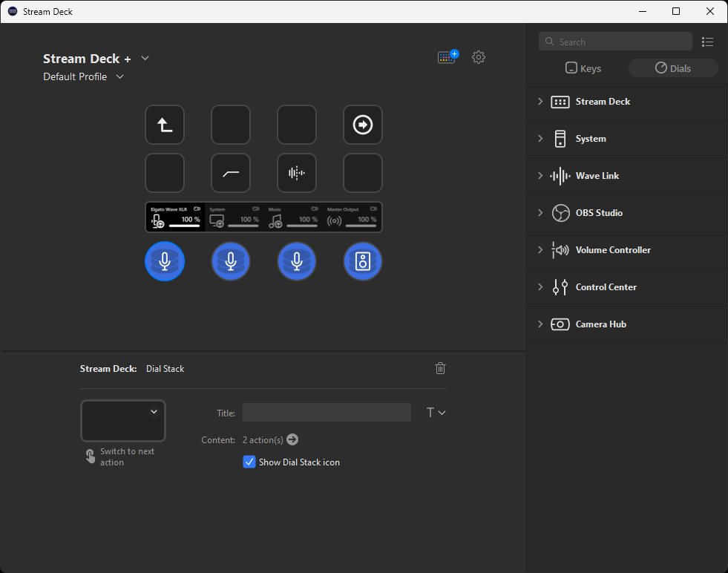Open the Default Profile dropdown

click(120, 76)
